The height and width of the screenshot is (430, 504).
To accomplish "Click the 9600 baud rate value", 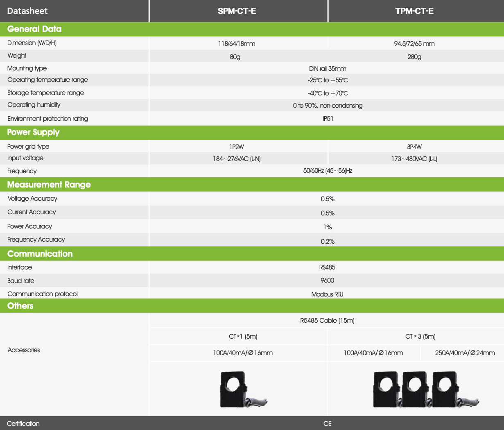I will coord(328,281).
